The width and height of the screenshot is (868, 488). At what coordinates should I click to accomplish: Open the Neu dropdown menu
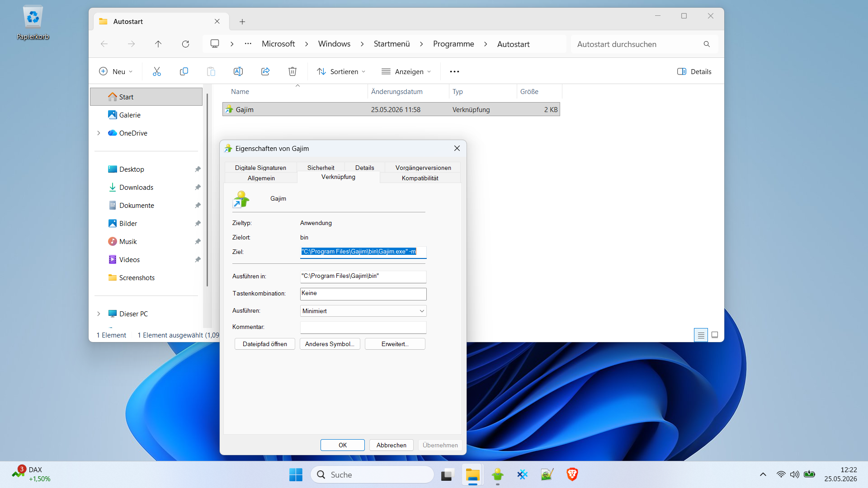click(116, 71)
